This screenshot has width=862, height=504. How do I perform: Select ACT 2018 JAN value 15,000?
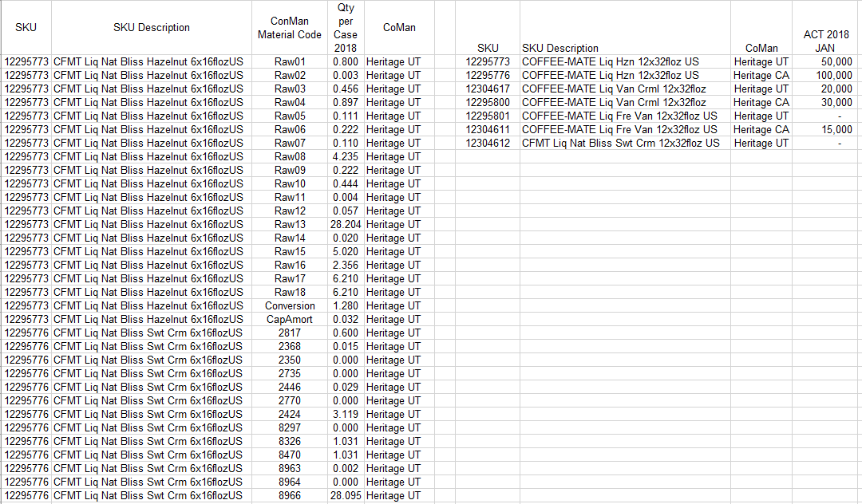pyautogui.click(x=826, y=129)
